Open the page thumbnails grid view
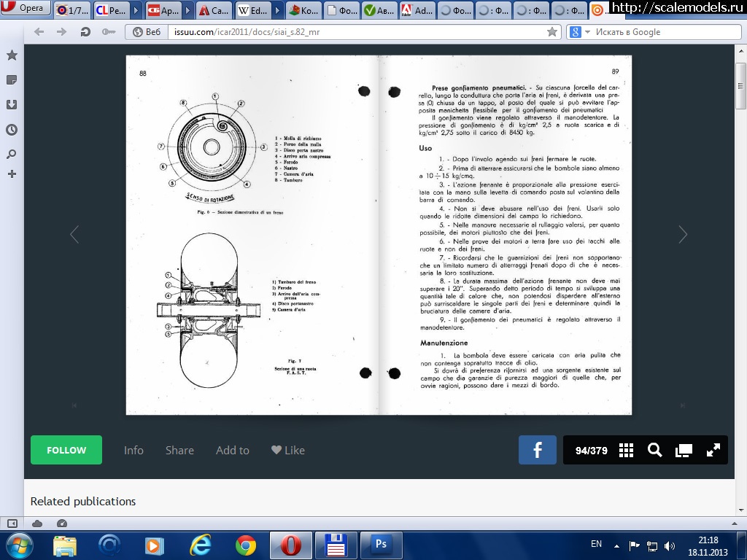Viewport: 747px width, 560px height. (x=626, y=451)
